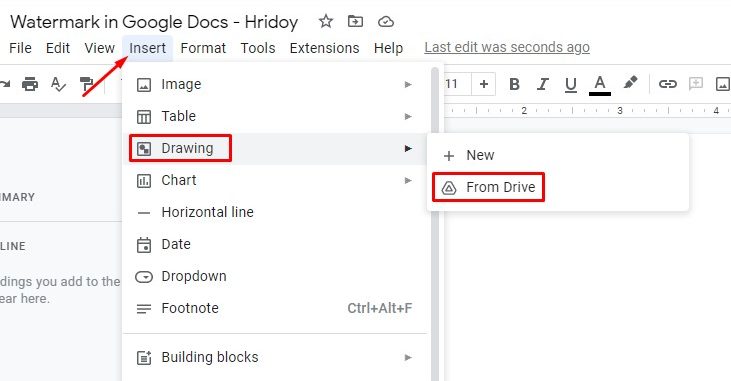Click the Footnote lines icon
Screen dimensions: 731x381
[144, 309]
